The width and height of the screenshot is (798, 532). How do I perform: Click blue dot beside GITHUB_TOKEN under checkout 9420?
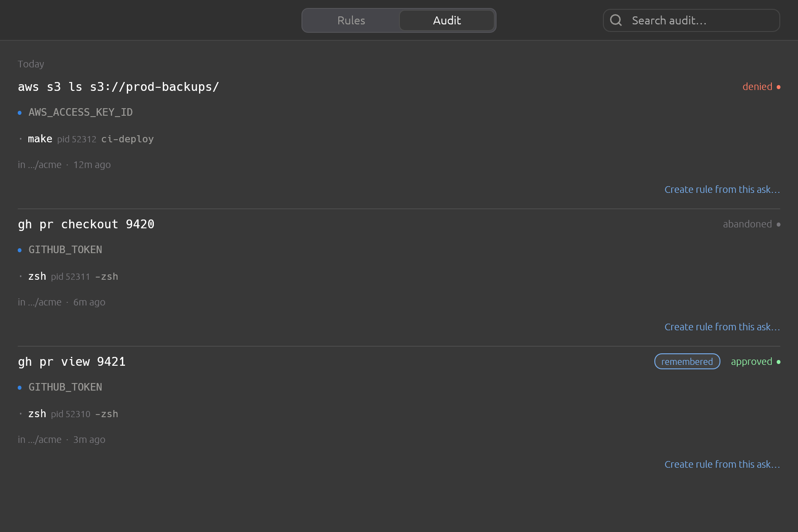20,250
